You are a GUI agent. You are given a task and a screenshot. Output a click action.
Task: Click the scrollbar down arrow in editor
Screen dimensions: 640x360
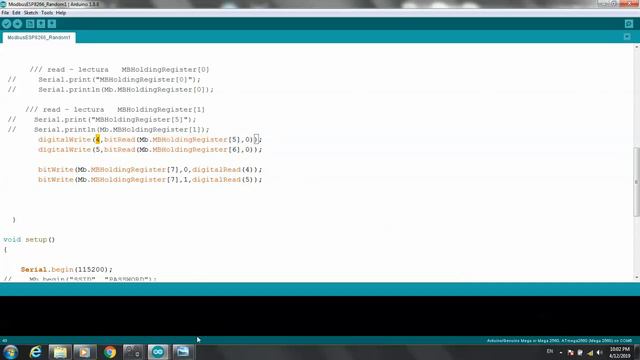(636, 277)
